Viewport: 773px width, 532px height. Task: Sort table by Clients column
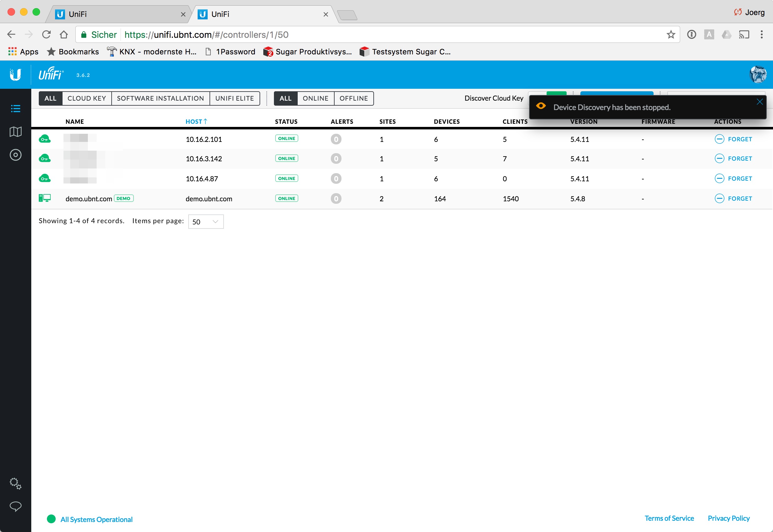[x=515, y=122]
